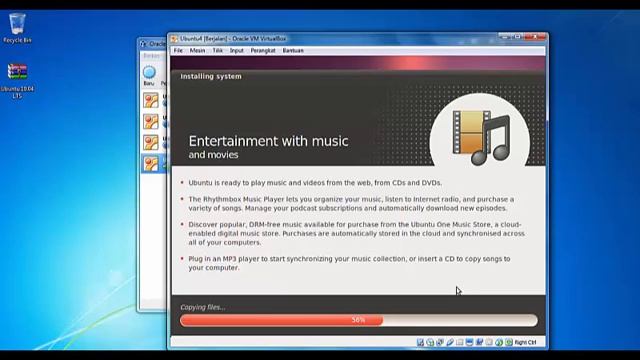
Task: Select the topmost VM icon in Manager list
Action: click(151, 100)
